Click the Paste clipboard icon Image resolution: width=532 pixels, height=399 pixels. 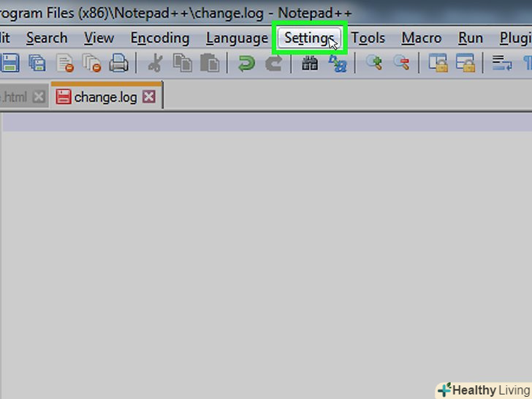[209, 63]
